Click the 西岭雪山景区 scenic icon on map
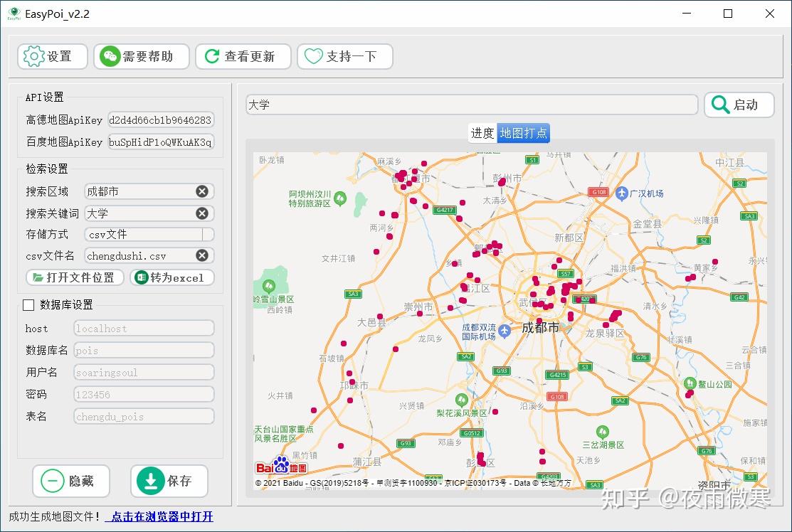Viewport: 792px width, 532px height. coord(269,287)
